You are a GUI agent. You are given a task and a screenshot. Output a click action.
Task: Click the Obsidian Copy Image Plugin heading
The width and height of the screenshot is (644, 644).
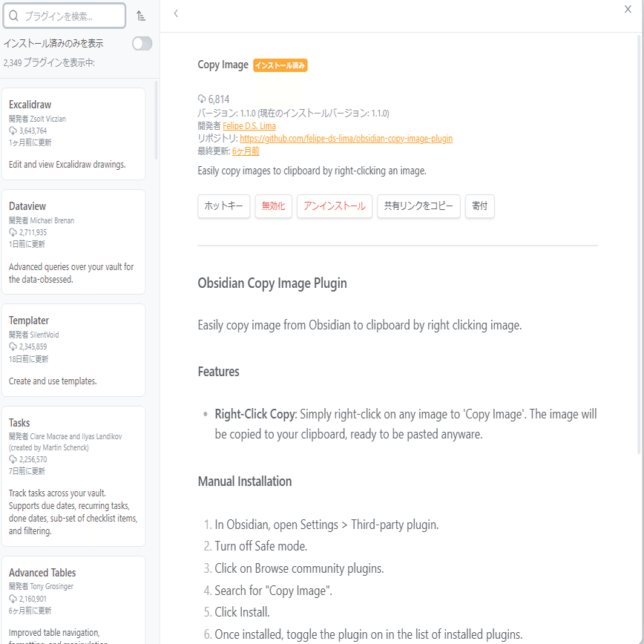(x=272, y=283)
